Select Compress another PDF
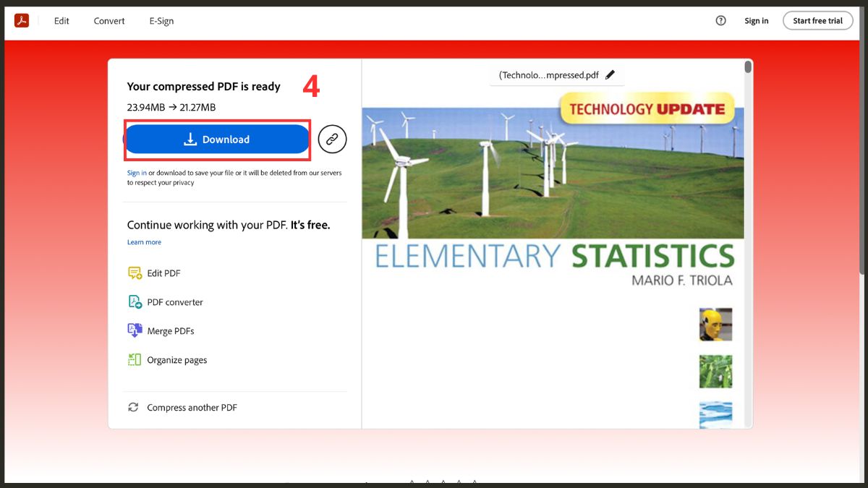 [x=192, y=408]
